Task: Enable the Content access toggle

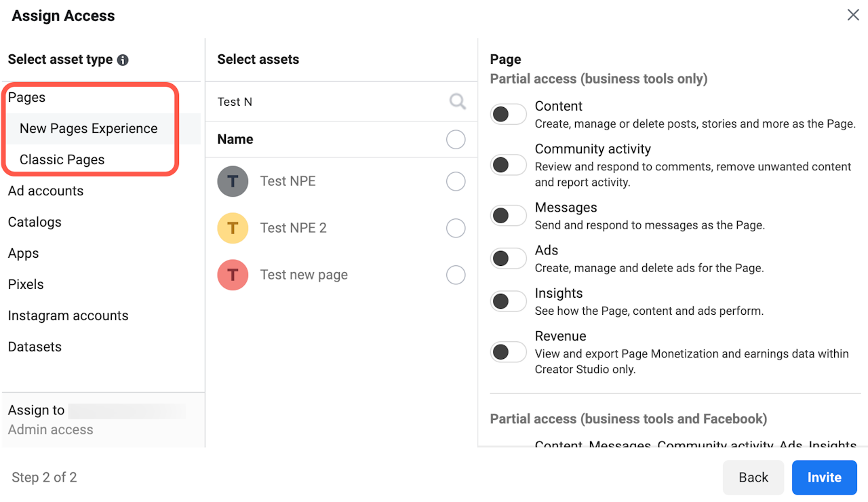Action: (x=508, y=114)
